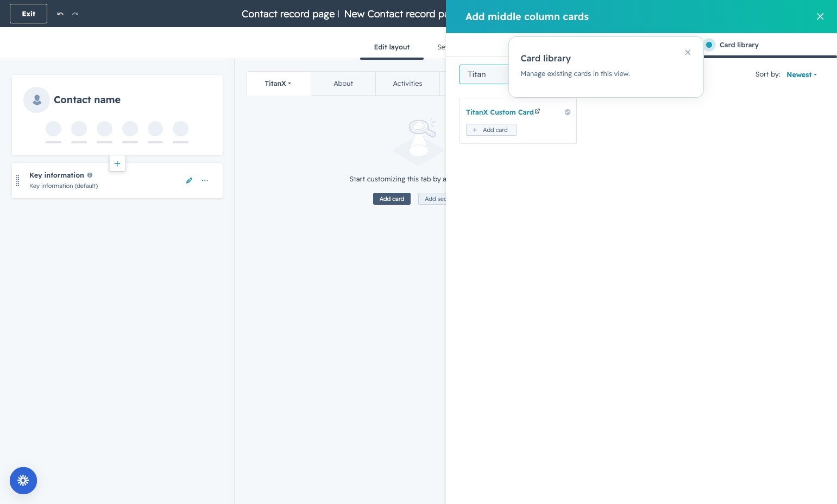Screen dimensions: 837x504
Task: Click the redo arrow icon
Action: pyautogui.click(x=75, y=14)
